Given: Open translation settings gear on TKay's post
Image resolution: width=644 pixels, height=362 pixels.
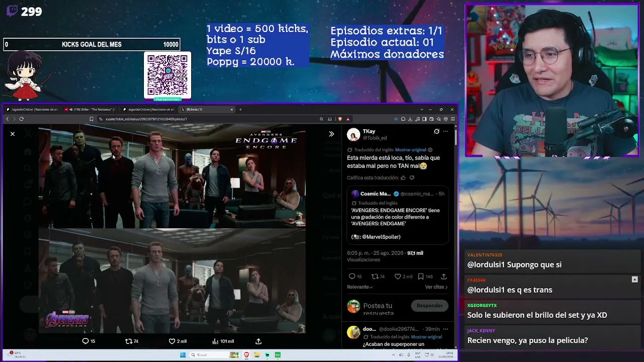Looking at the screenshot, I should coord(430,150).
